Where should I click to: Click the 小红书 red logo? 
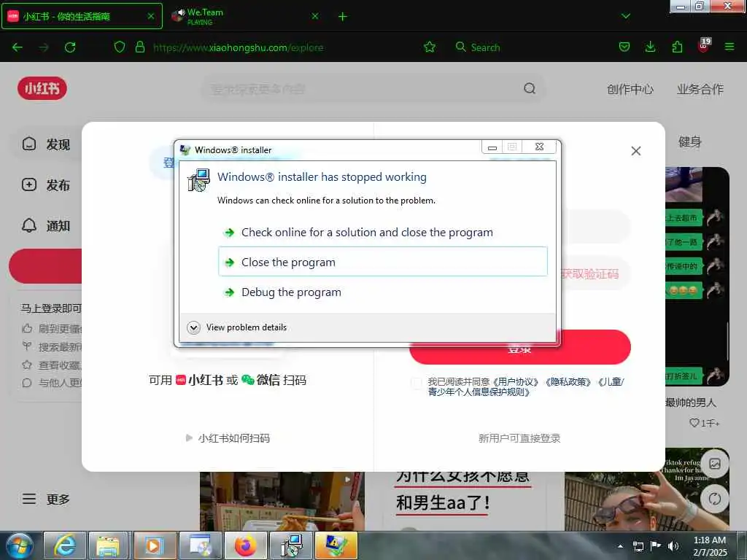(42, 88)
